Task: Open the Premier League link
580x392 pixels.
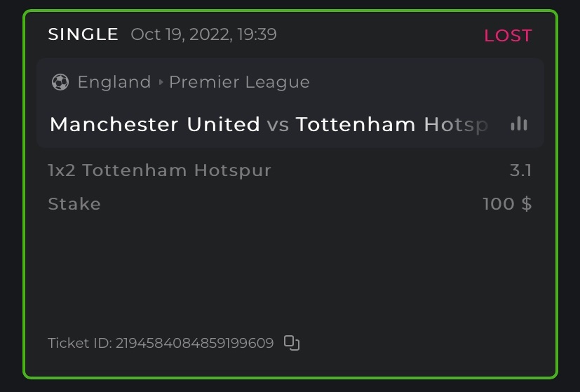Action: pyautogui.click(x=239, y=82)
